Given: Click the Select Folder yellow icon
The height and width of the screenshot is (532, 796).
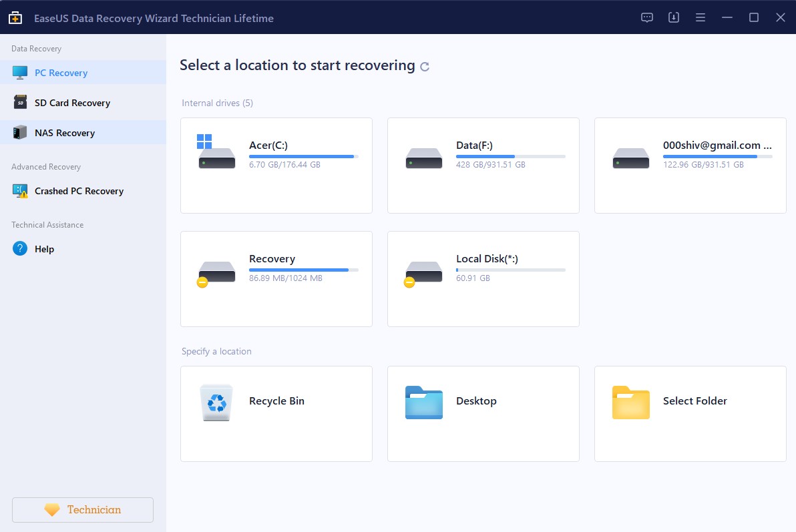Looking at the screenshot, I should click(x=630, y=403).
